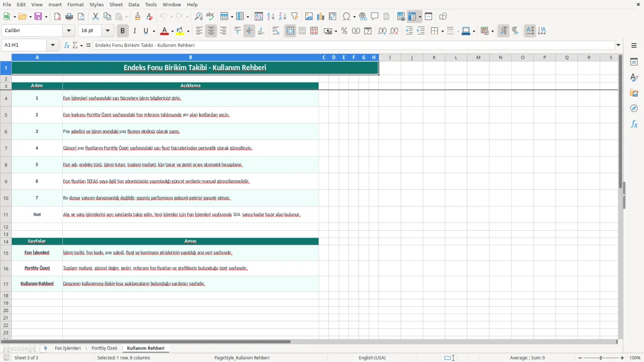The image size is (644, 362).
Task: Click the Define Print Area icon
Action: click(x=401, y=17)
